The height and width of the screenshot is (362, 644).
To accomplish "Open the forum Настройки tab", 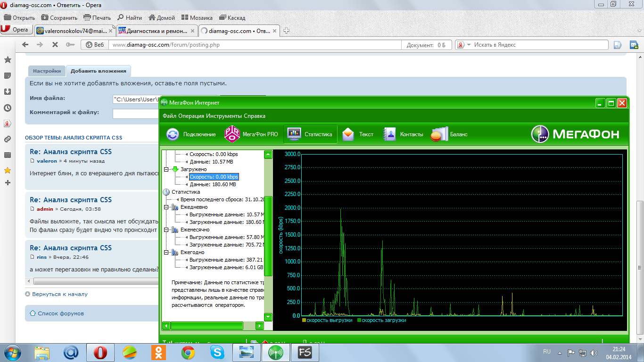I will [x=47, y=71].
